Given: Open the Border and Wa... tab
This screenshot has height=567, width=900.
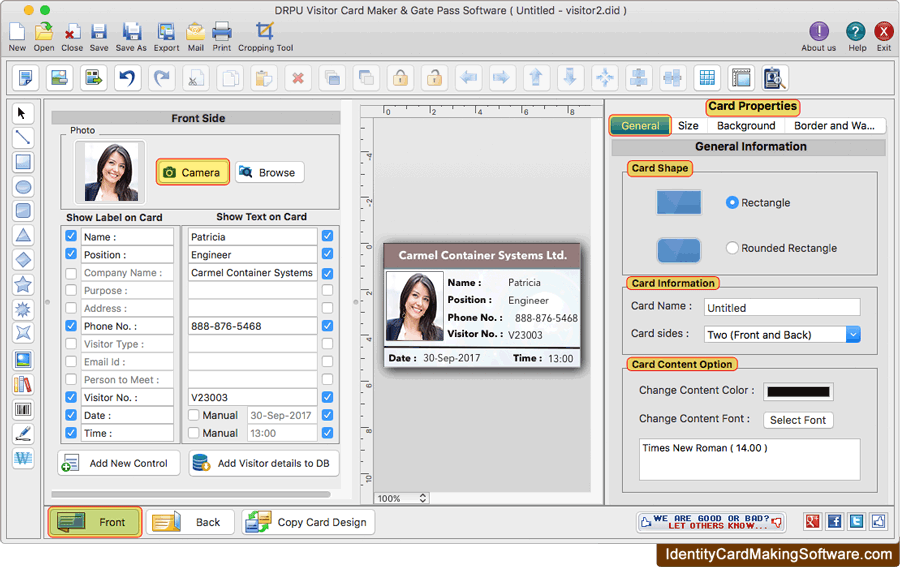Looking at the screenshot, I should coord(834,126).
